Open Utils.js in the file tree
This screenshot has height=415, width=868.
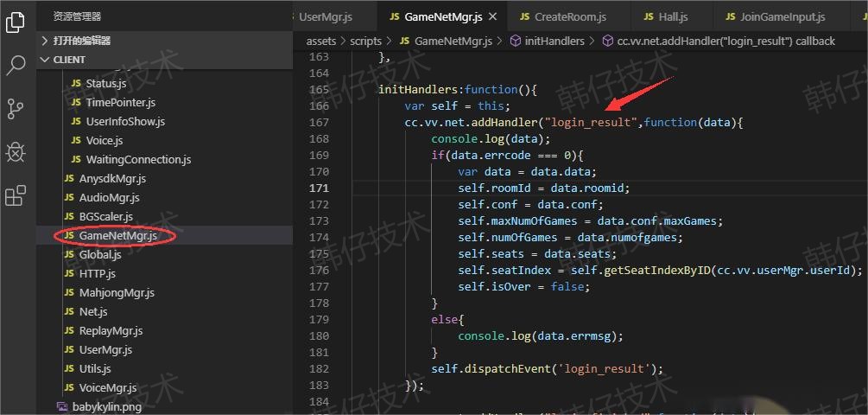point(164,368)
